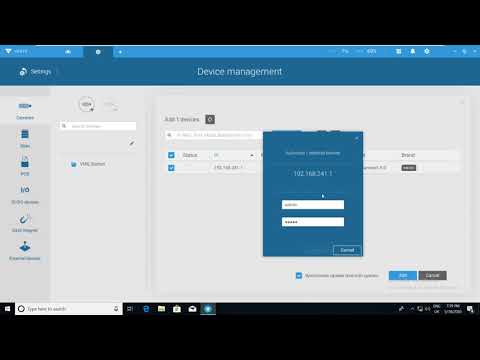This screenshot has height=360, width=480.
Task: Toggle the checkbox for device 192.168.241 row
Action: click(x=171, y=168)
